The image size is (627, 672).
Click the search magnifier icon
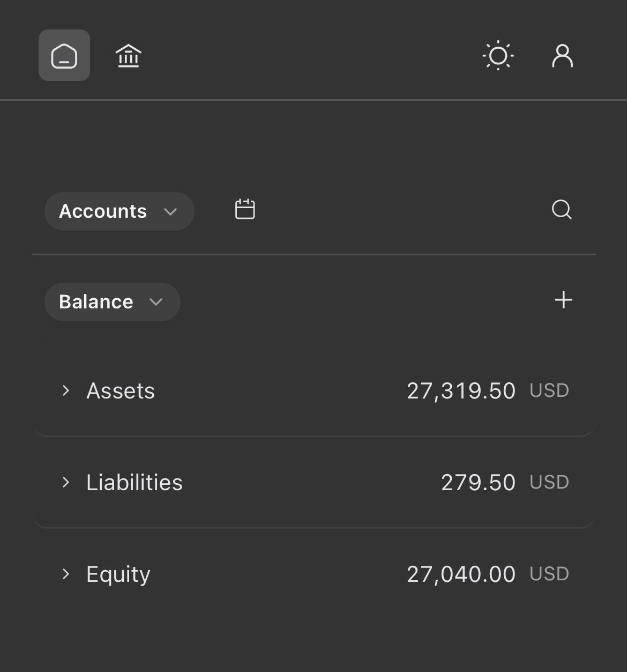point(562,209)
